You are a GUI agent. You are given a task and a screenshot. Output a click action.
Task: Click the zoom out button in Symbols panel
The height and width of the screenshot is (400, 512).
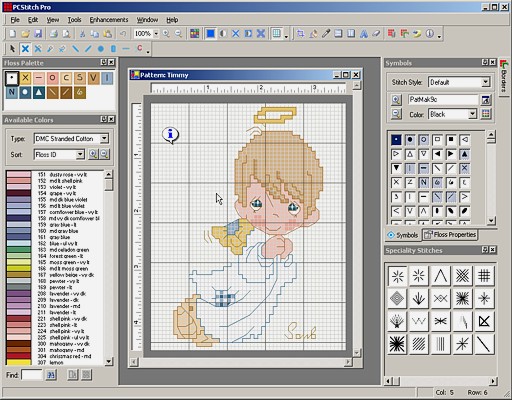coord(396,114)
